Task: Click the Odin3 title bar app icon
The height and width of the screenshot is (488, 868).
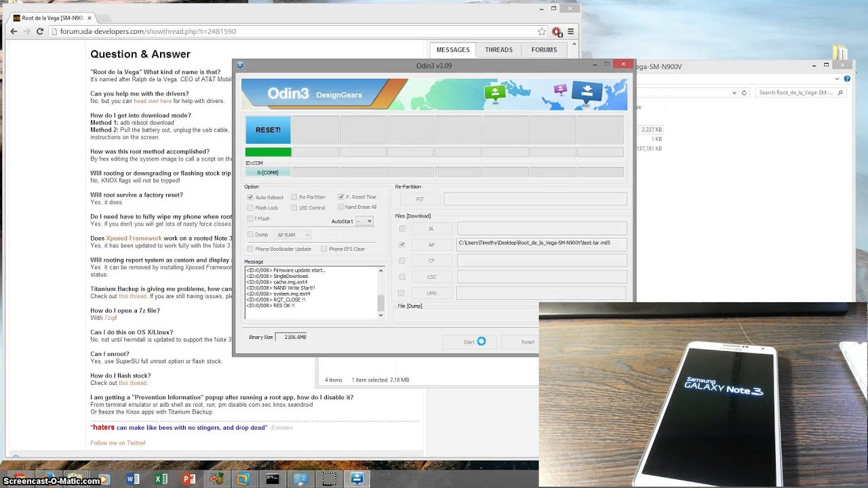Action: 240,66
